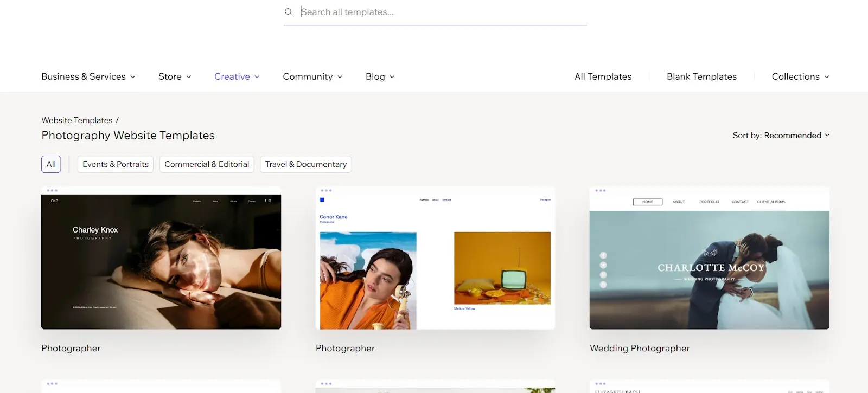Expand the Collections dropdown
The height and width of the screenshot is (393, 868).
[801, 76]
